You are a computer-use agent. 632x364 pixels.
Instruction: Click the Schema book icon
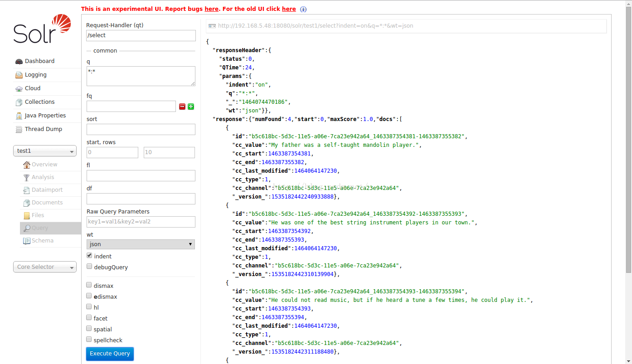coord(27,241)
